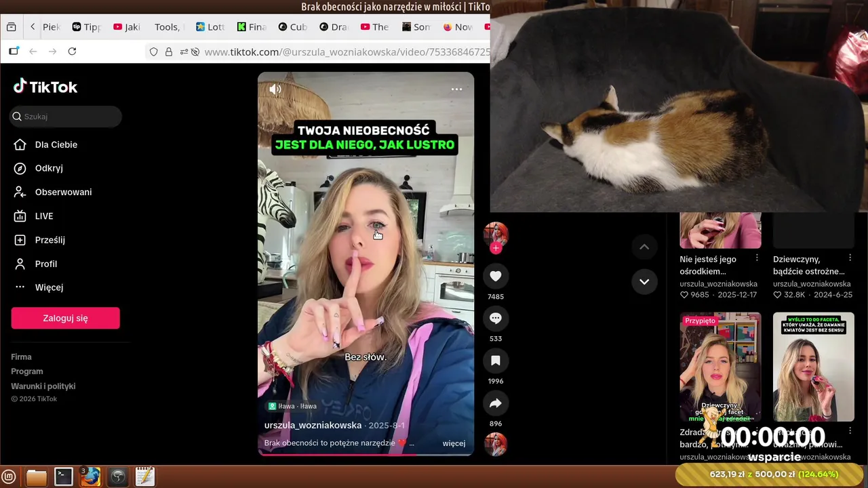The width and height of the screenshot is (868, 488).
Task: Share the video using the arrow icon
Action: [x=496, y=403]
